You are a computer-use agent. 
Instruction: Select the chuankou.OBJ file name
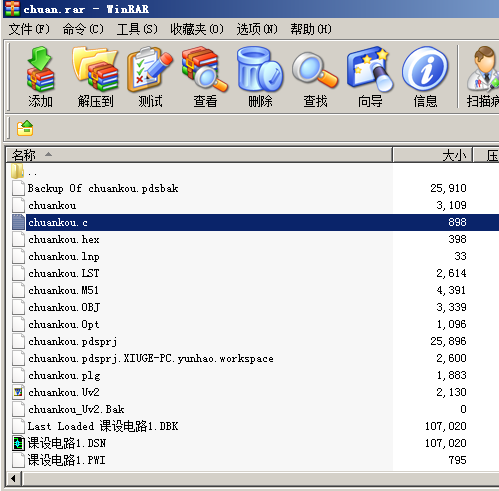[64, 307]
